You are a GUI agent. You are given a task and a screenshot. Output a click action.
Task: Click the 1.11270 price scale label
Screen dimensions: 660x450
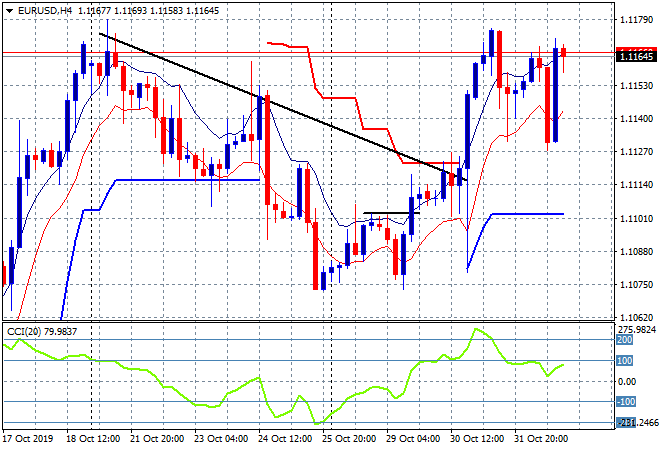(636, 152)
